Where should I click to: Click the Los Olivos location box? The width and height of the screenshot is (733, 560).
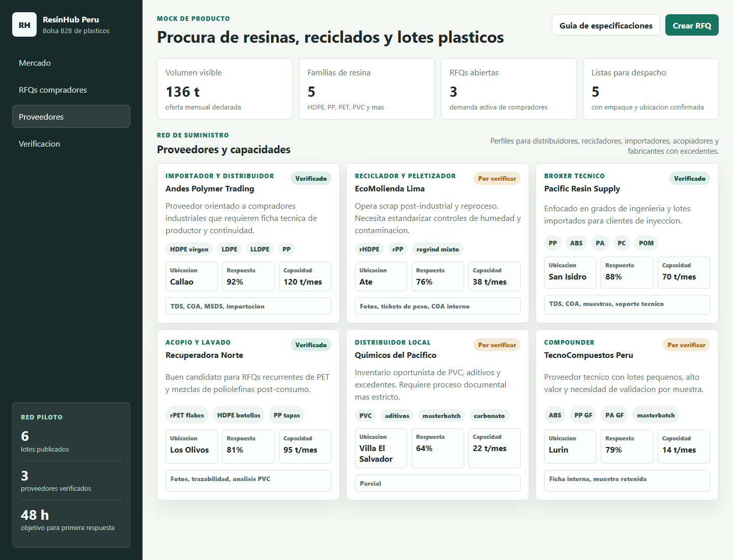191,446
